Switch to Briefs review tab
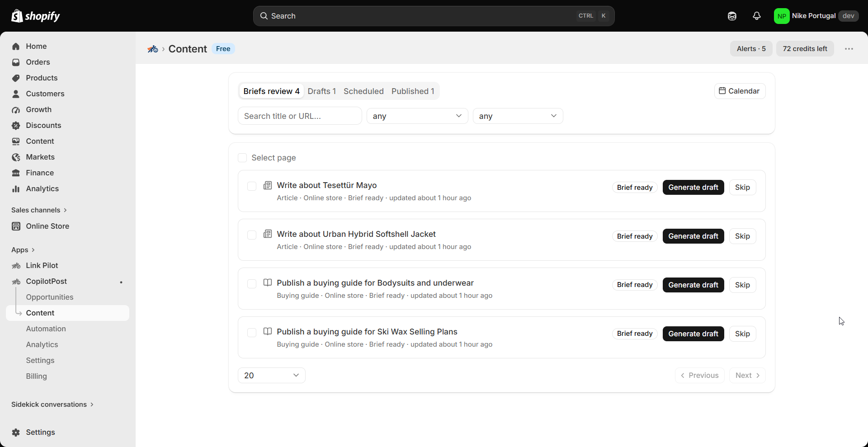Screen dimensions: 868x447 click(x=271, y=91)
